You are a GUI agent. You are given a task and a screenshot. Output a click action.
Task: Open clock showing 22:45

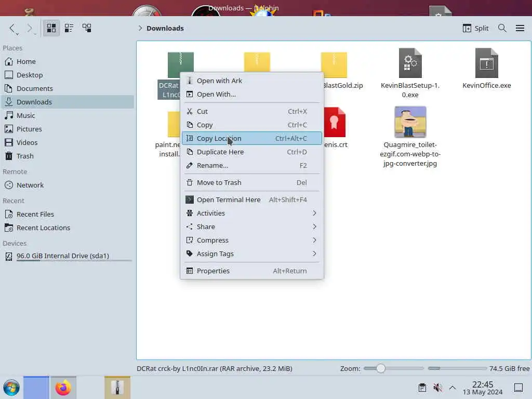[x=483, y=388]
